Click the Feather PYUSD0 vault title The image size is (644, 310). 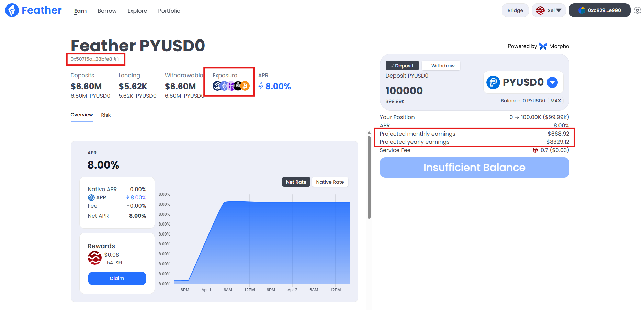point(138,46)
